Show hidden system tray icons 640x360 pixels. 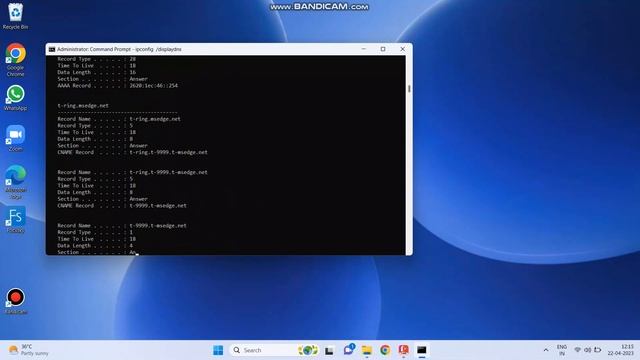546,350
